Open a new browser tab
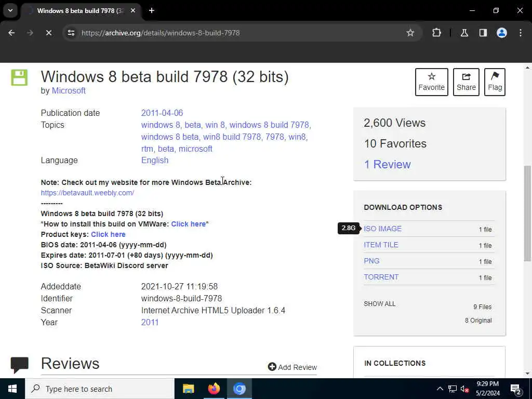This screenshot has width=532, height=399. pyautogui.click(x=152, y=10)
